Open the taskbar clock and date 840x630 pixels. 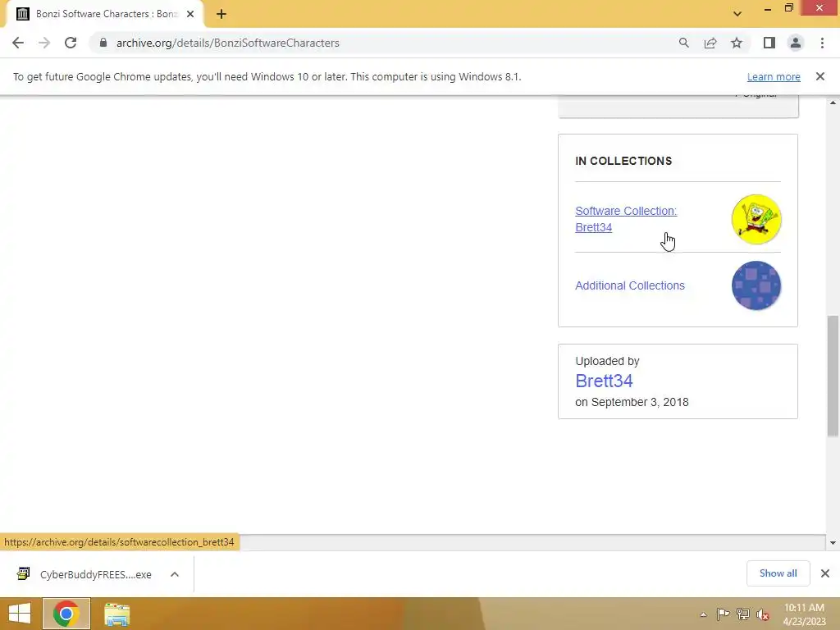coord(804,614)
